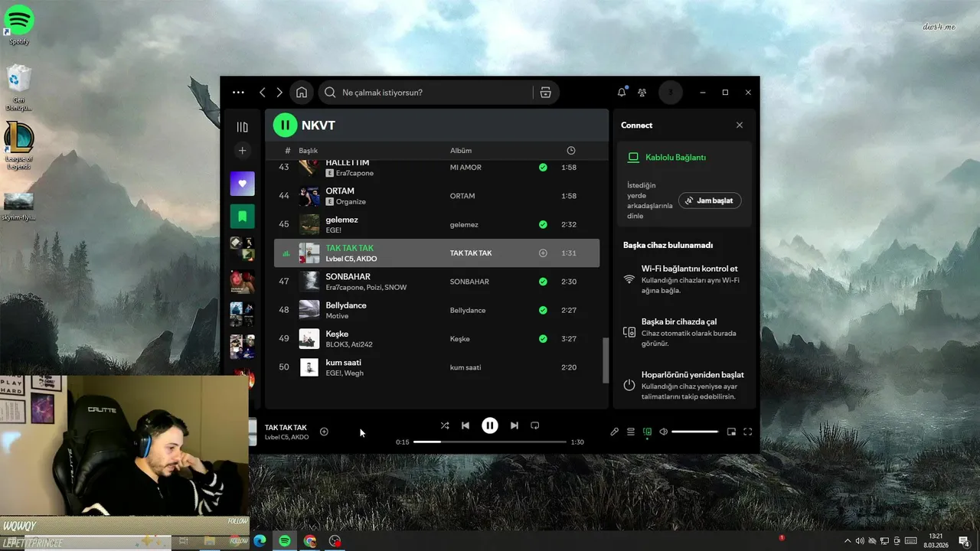Click the Keşke album cover thumbnail

(309, 338)
